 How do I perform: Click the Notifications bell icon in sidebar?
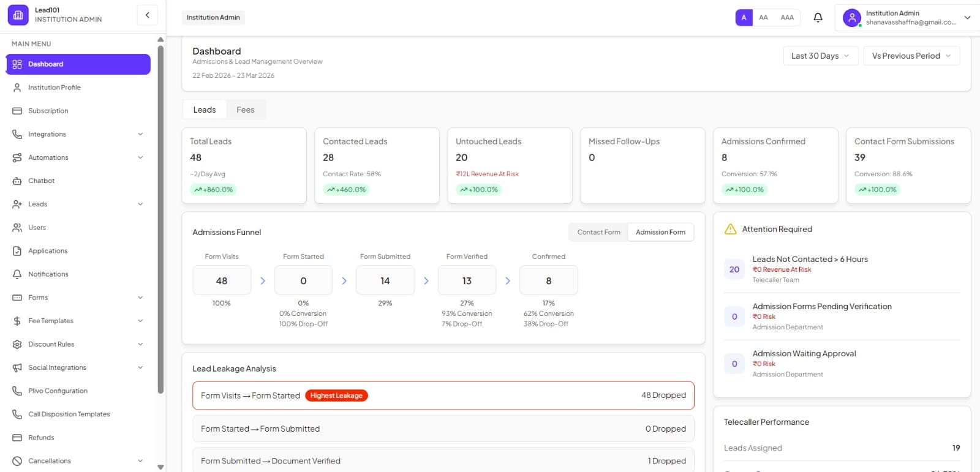point(17,274)
